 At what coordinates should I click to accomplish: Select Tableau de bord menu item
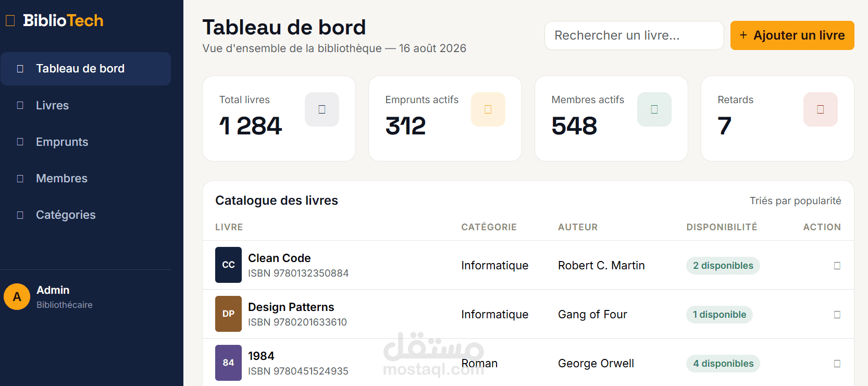[x=85, y=69]
